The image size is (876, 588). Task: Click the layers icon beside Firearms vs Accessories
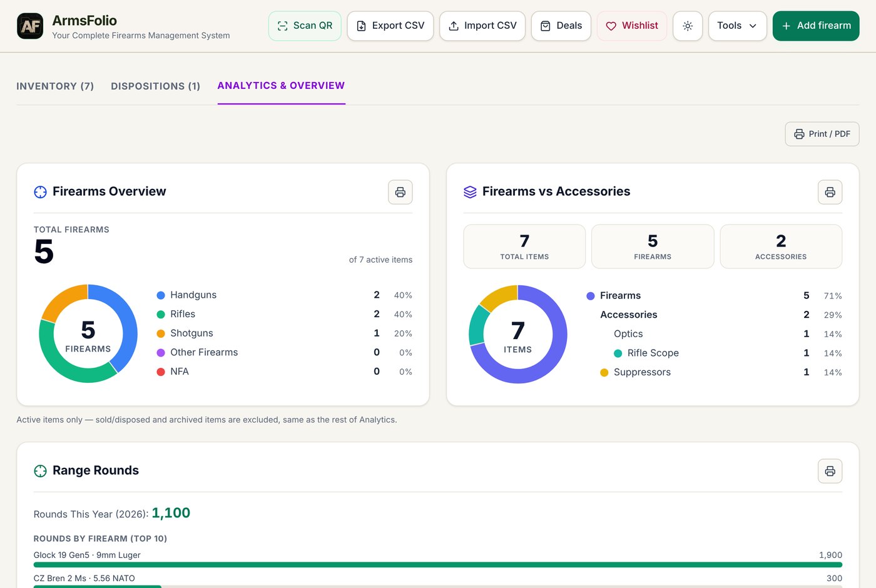(470, 192)
